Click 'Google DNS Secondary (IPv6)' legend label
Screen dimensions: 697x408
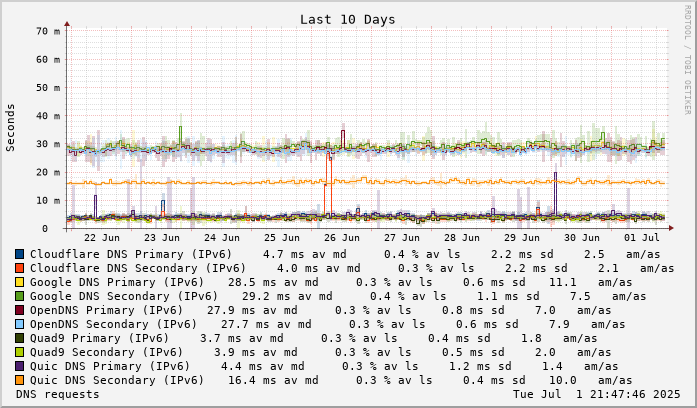tap(124, 296)
